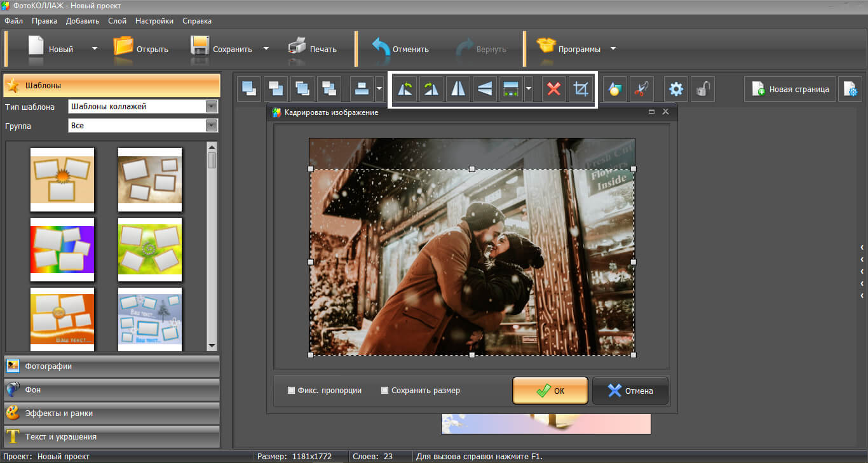Expand the Эффекты и рамки panel
Viewport: 868px width, 463px height.
pos(112,413)
